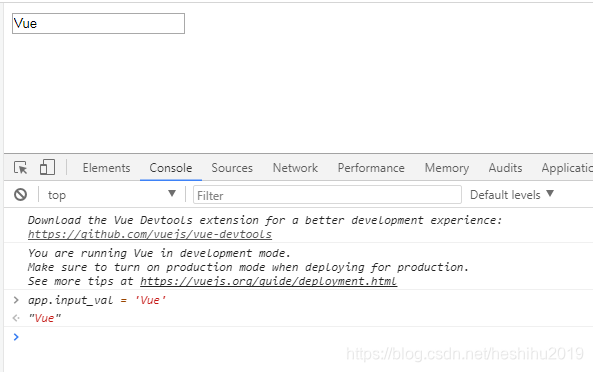Activate the inspect element picker icon
The height and width of the screenshot is (372, 593).
click(x=20, y=167)
